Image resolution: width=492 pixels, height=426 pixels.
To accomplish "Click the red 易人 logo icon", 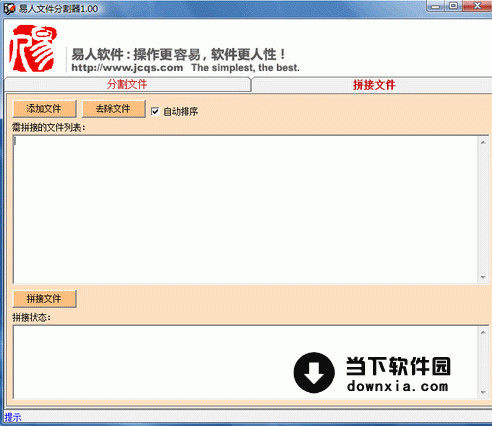I will [x=33, y=48].
